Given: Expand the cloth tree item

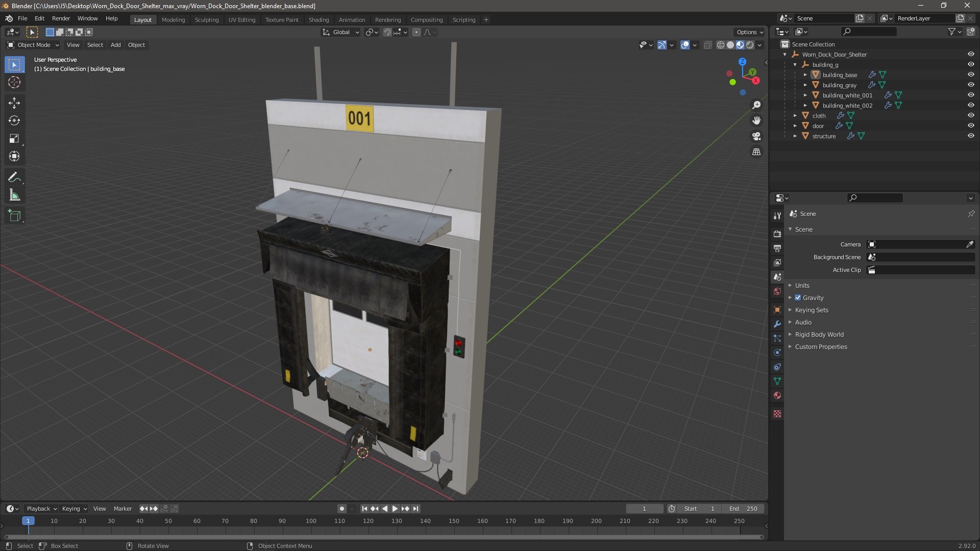Looking at the screenshot, I should click(795, 116).
